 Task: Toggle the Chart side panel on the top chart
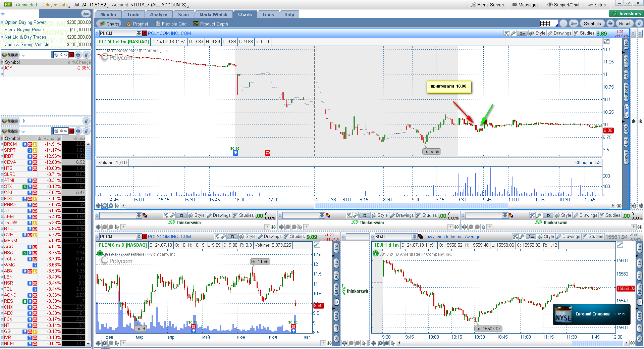point(626,111)
